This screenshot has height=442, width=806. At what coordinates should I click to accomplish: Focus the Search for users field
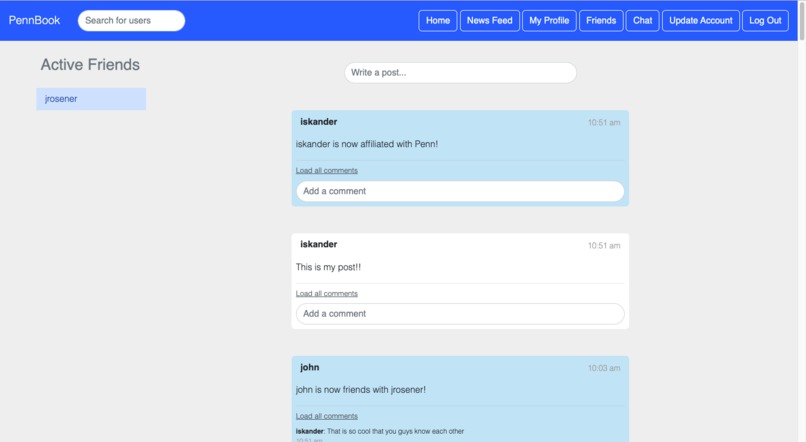(x=131, y=21)
